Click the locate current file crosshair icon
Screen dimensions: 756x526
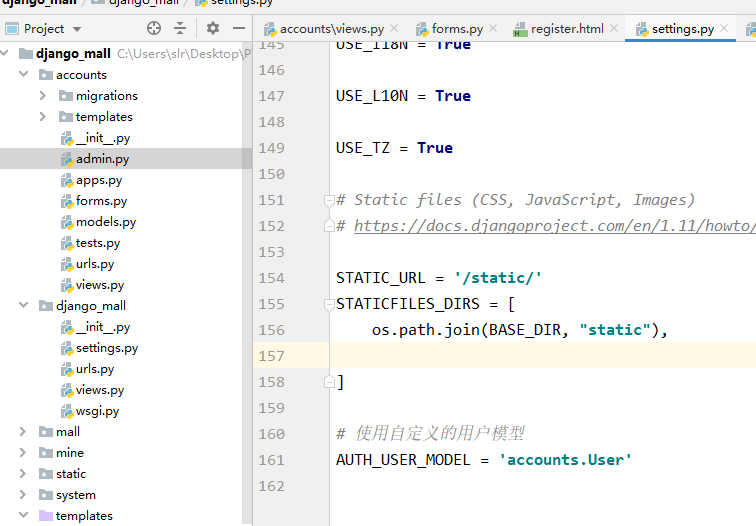(154, 28)
